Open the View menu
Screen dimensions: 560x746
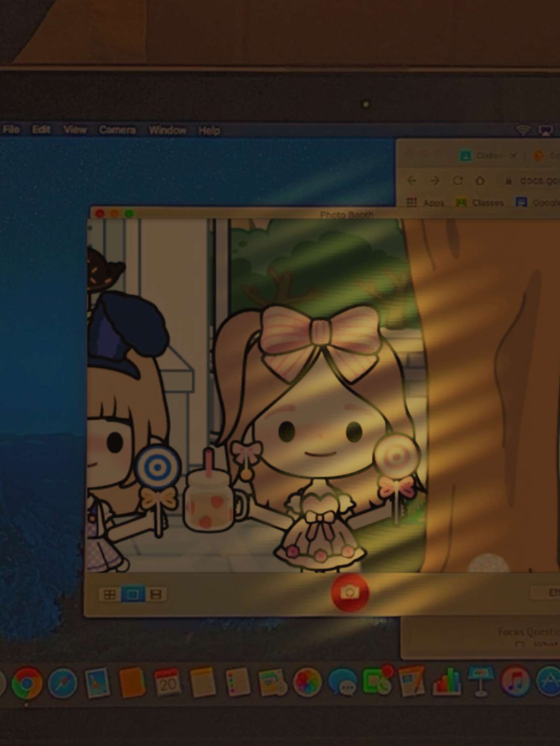tap(75, 130)
